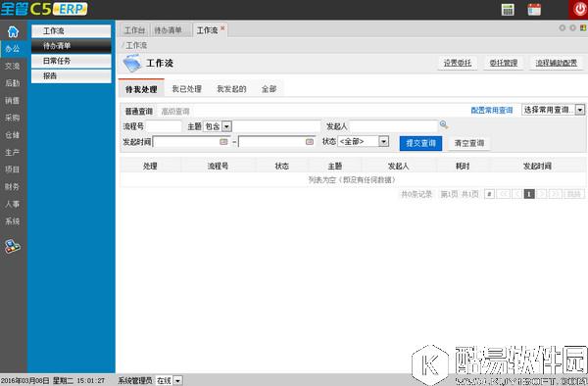588x386 pixels.
Task: Select the 后勤 module in sidebar
Action: 13,83
